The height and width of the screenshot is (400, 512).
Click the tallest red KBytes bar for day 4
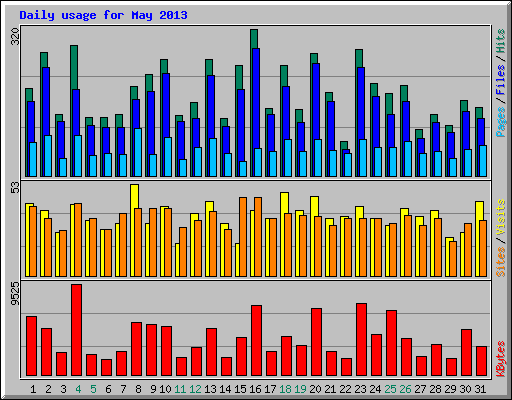[x=76, y=330]
